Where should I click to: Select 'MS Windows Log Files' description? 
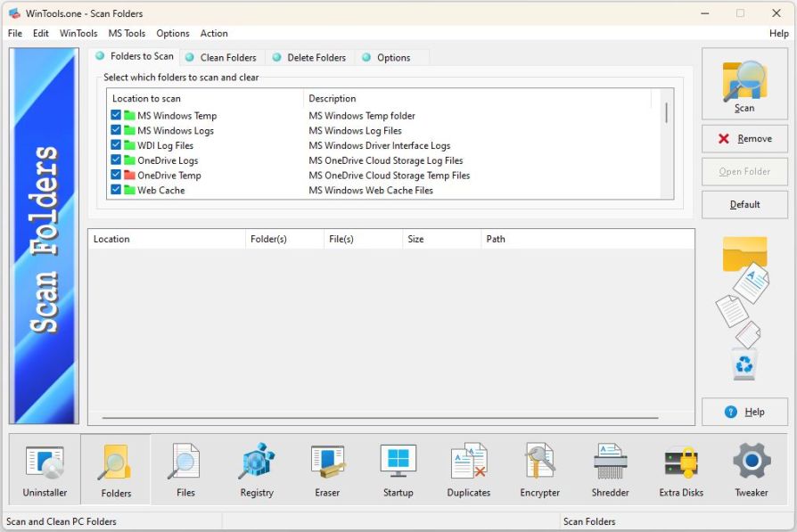tap(356, 131)
